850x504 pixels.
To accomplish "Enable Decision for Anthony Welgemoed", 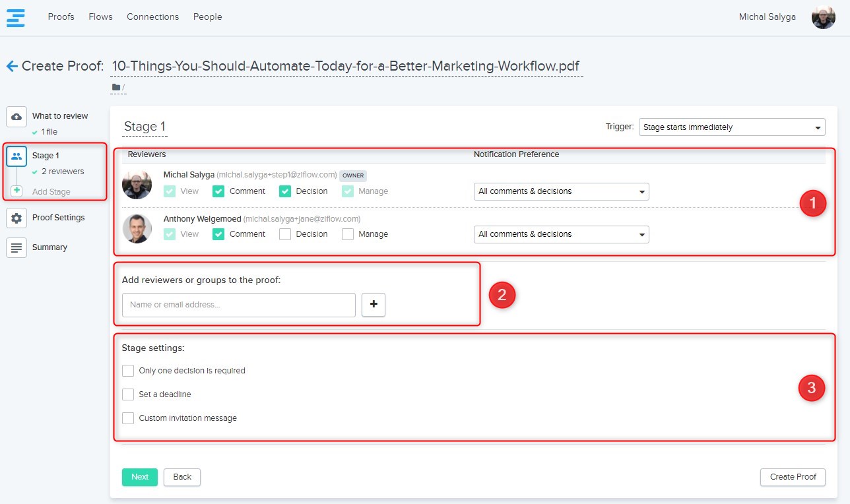I will [x=285, y=234].
